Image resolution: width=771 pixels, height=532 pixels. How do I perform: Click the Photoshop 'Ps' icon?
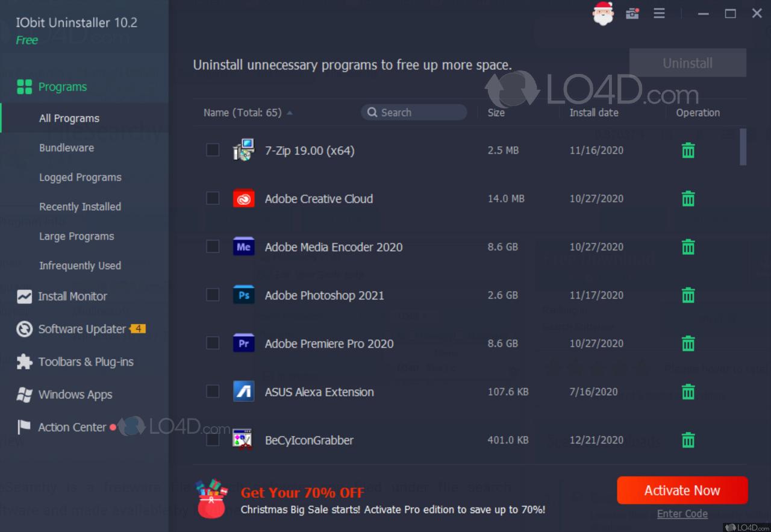click(244, 295)
